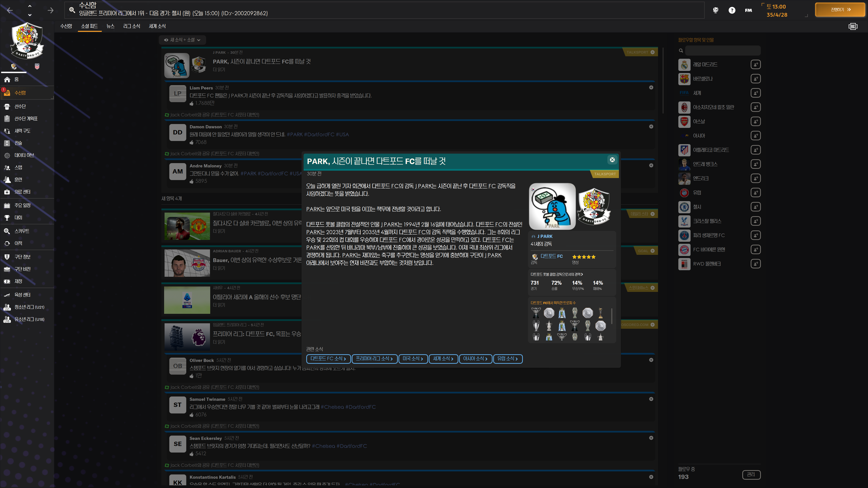Toggle follow for 안드레 뱅크스

[755, 164]
